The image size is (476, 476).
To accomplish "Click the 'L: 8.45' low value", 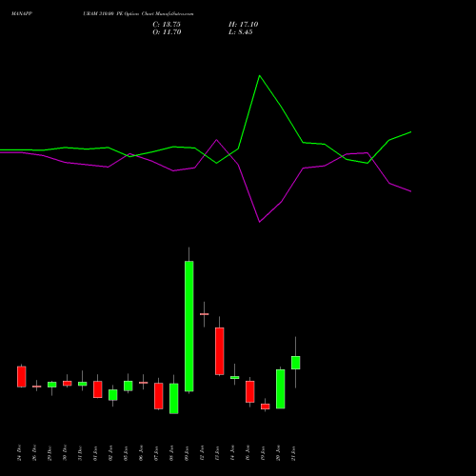I will pos(241,32).
